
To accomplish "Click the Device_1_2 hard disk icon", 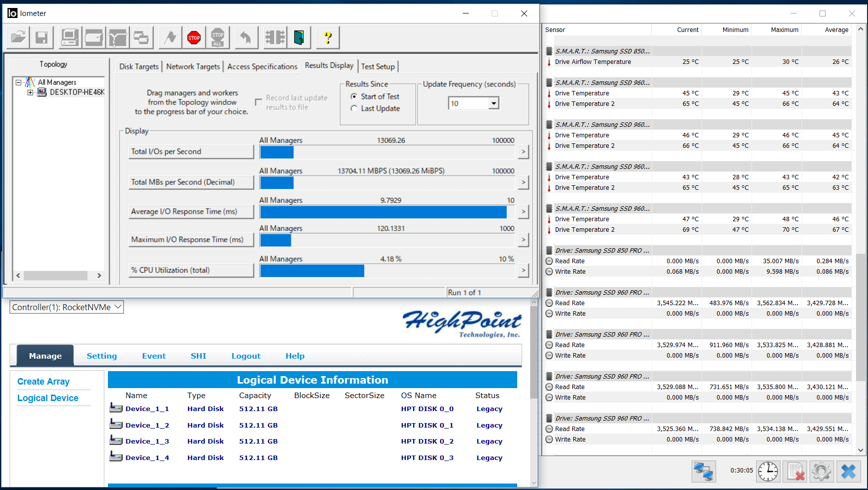I will (116, 425).
